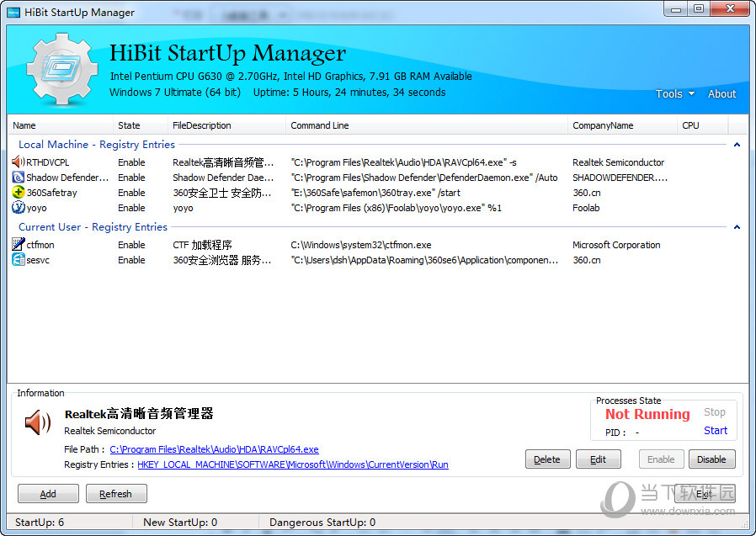The height and width of the screenshot is (536, 756).
Task: Select the 360Safetray row name
Action: [x=51, y=193]
